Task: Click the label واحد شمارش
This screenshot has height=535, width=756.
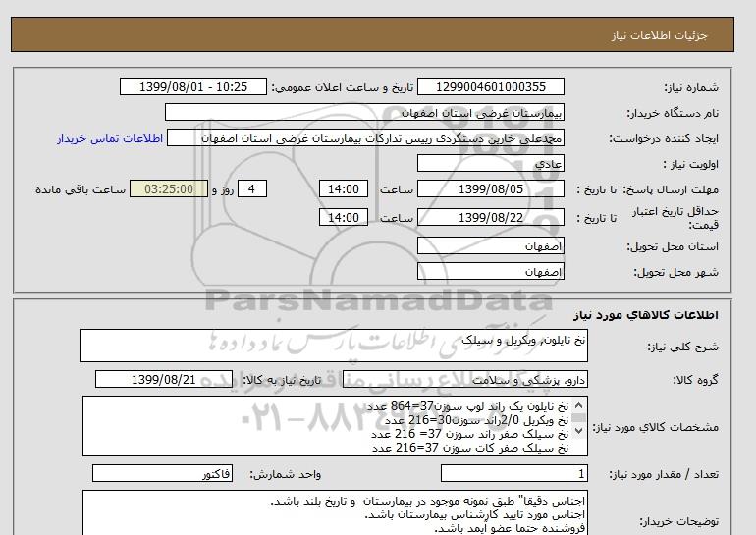Action: point(286,475)
